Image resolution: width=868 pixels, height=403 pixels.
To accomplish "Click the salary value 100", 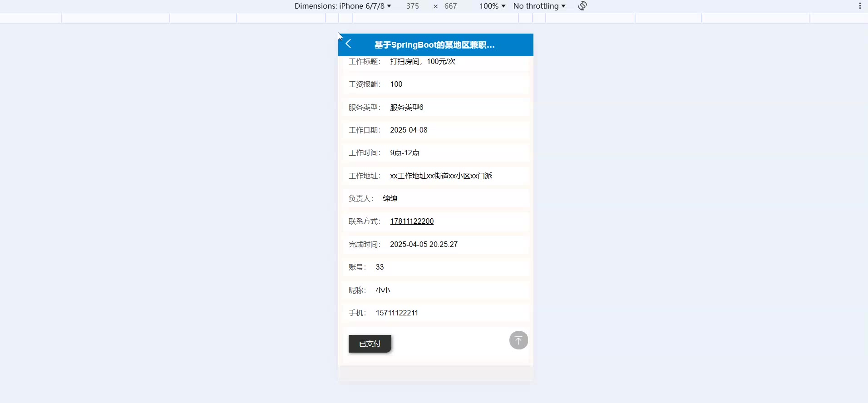I will tap(396, 84).
